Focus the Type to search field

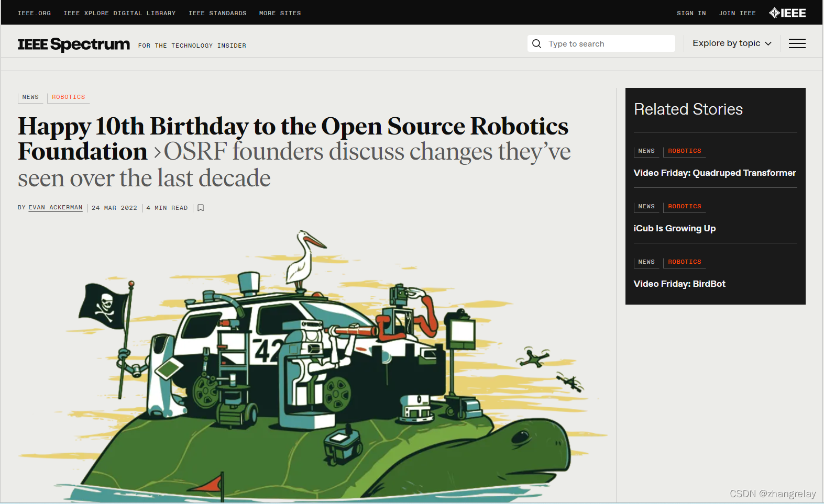coord(601,43)
